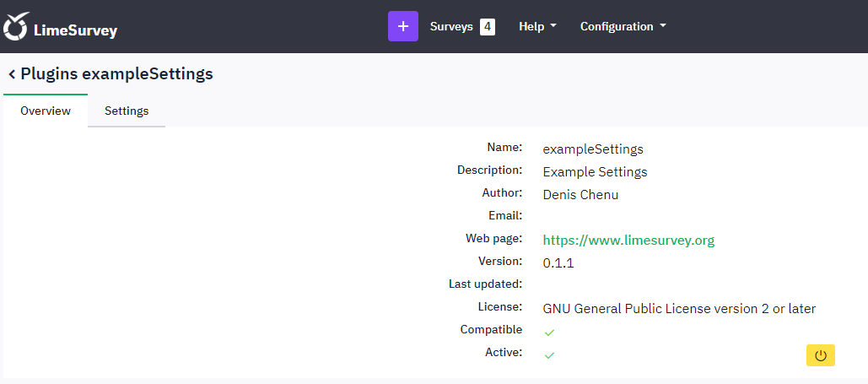Image resolution: width=868 pixels, height=384 pixels.
Task: Open the Help dropdown menu
Action: tap(536, 26)
